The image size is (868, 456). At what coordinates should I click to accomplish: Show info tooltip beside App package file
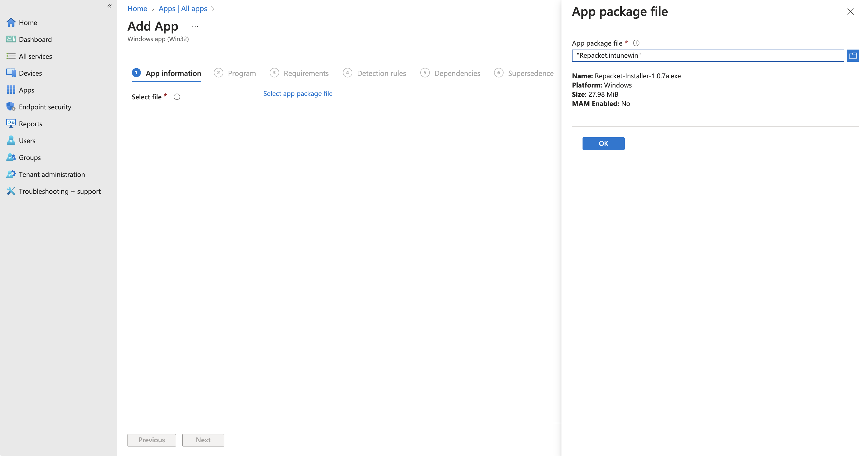click(x=636, y=43)
